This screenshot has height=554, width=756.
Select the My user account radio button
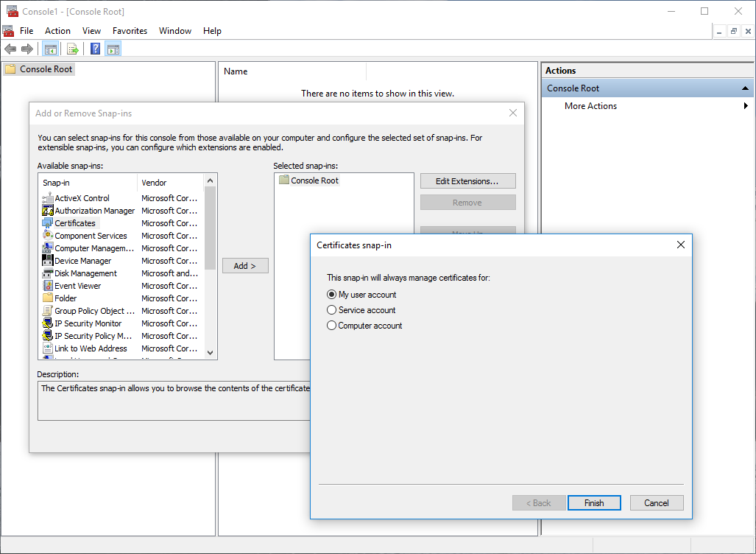pos(332,295)
